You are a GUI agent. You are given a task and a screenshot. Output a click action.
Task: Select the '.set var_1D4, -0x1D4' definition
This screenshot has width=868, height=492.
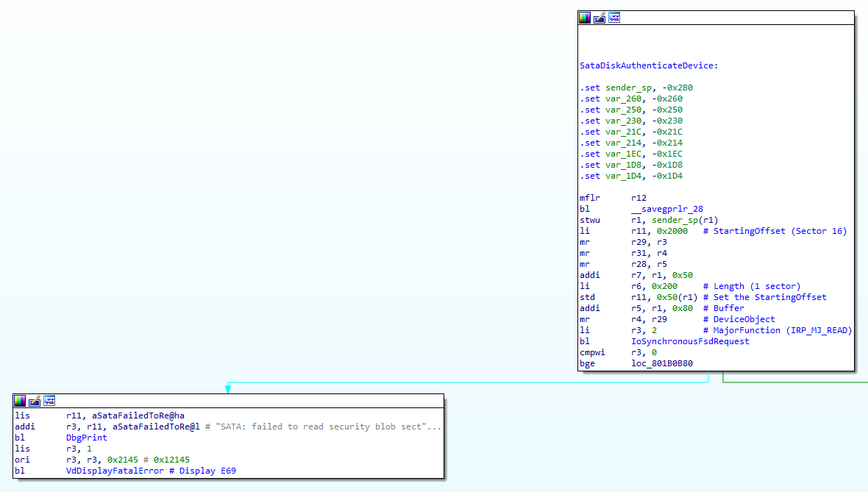631,176
